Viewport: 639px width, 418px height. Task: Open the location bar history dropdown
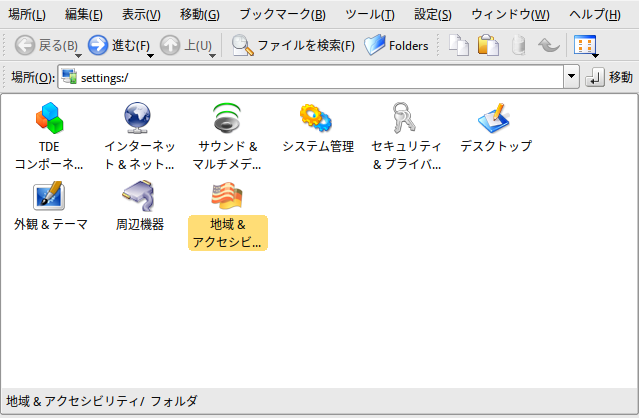[571, 77]
